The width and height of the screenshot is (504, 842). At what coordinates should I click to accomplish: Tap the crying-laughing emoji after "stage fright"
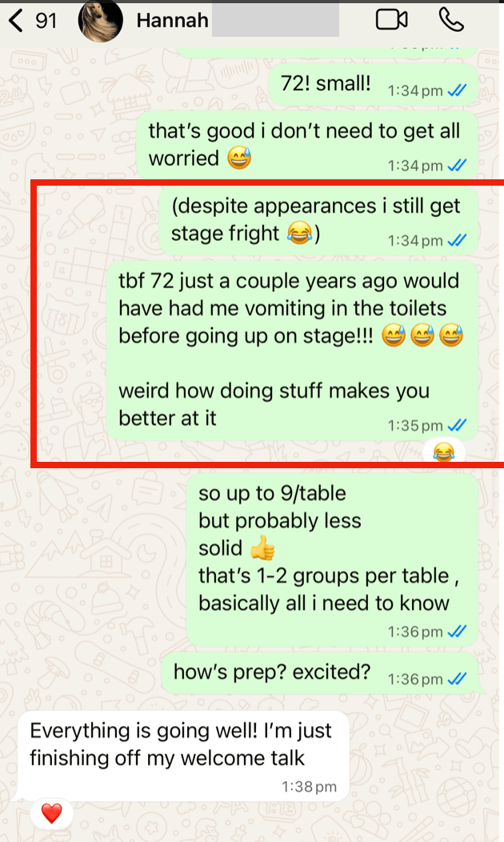[299, 234]
